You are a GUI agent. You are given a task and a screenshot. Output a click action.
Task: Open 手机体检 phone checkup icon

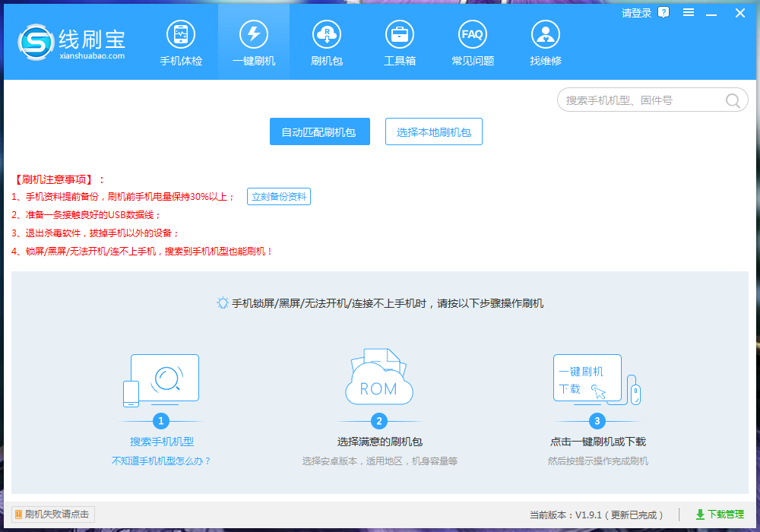pos(181,34)
